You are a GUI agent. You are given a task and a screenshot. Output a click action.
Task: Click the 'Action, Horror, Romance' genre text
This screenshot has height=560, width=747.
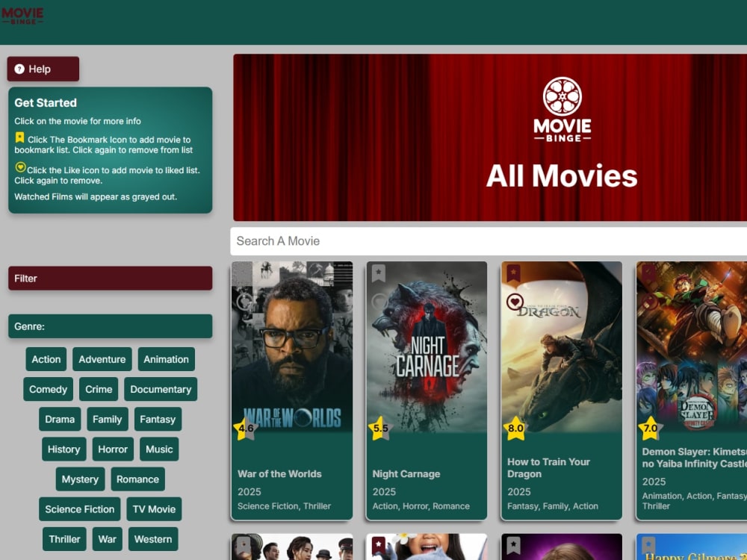[421, 506]
